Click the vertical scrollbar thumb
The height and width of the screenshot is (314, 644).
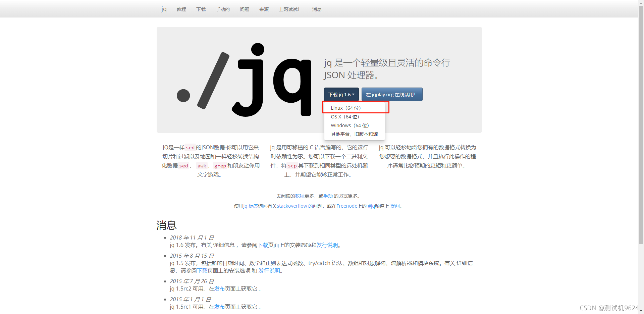pos(641,124)
